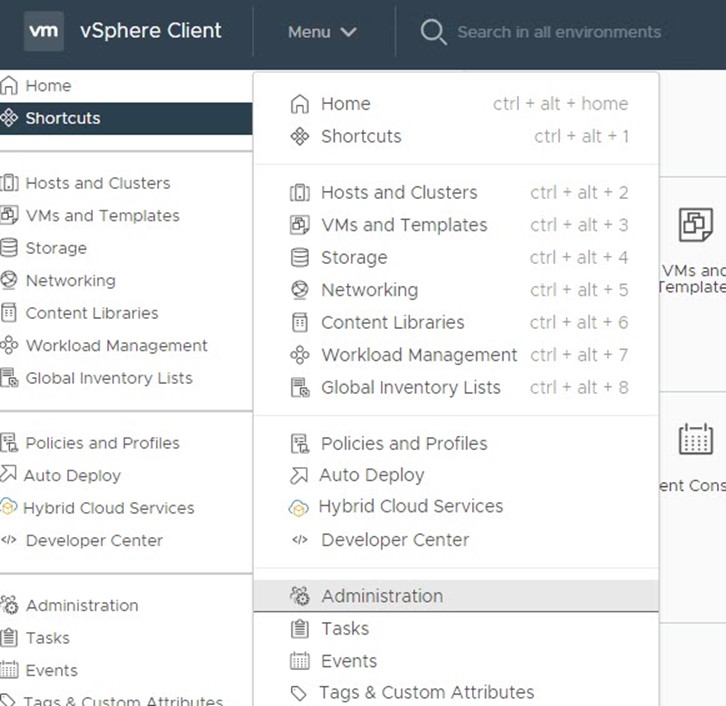Click Hosts and Clusters icon in sidebar
Image resolution: width=726 pixels, height=706 pixels.
click(x=9, y=183)
